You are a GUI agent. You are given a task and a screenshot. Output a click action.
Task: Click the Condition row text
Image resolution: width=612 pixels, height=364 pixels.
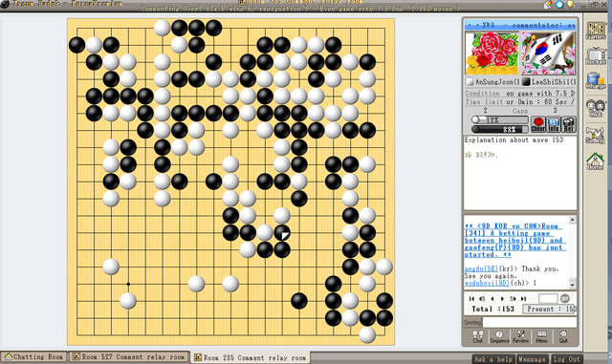pos(520,94)
